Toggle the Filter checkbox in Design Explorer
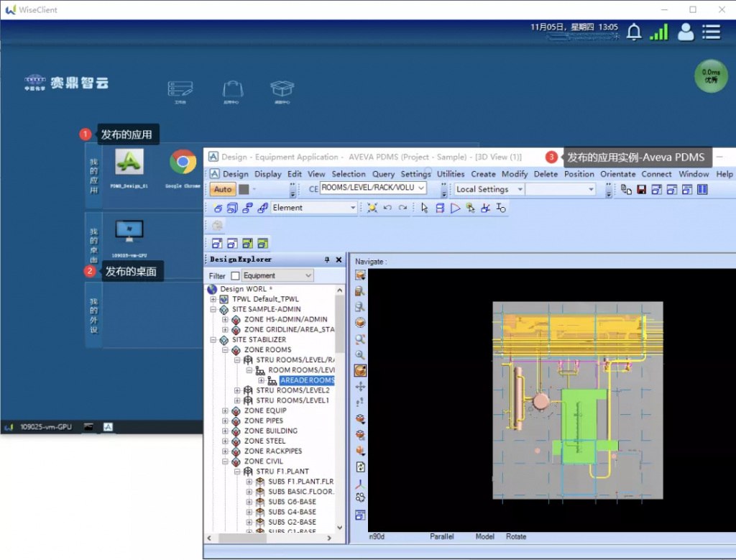 [x=235, y=276]
